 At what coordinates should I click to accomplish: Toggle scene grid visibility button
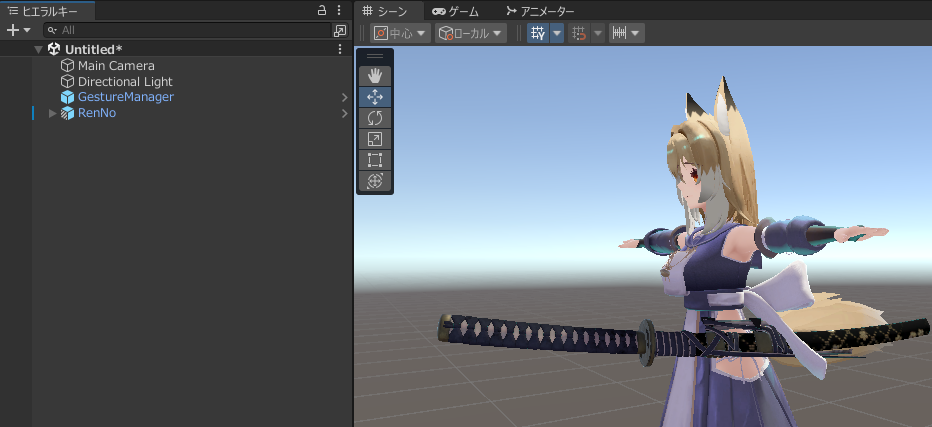click(x=538, y=33)
